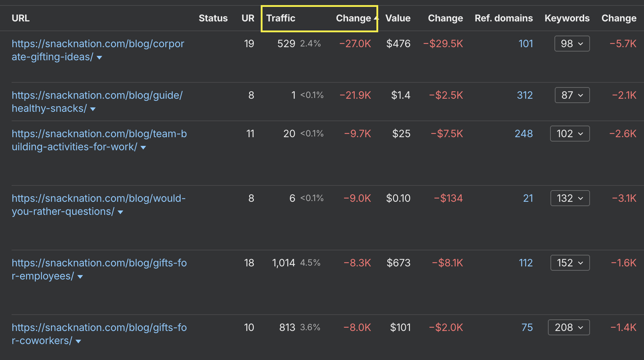Open the guide/healthy-snacks URL link
Image resolution: width=644 pixels, height=360 pixels.
97,102
